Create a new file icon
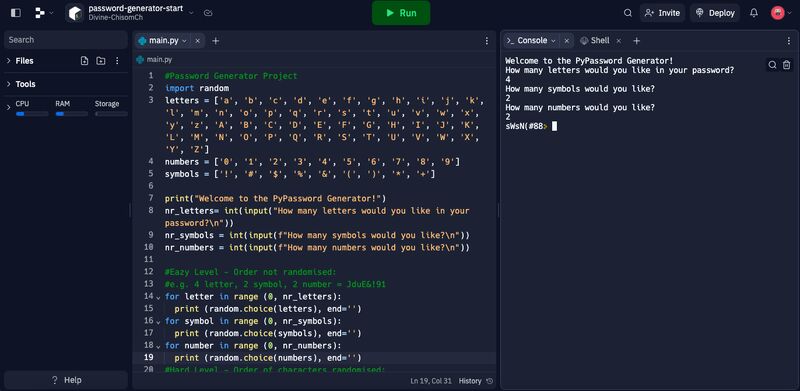800x391 pixels. (x=85, y=61)
